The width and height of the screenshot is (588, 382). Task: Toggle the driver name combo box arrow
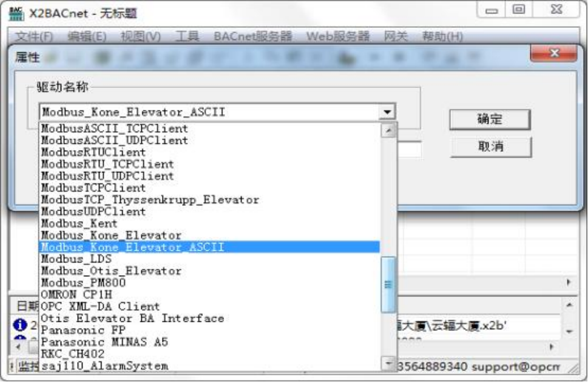point(387,112)
